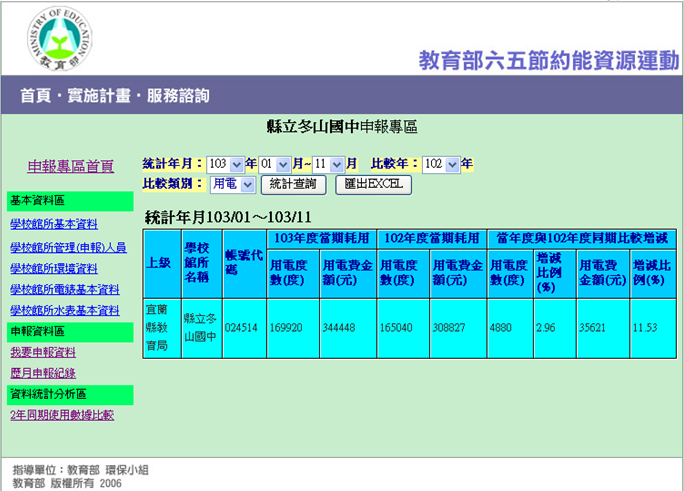Open 學校館所環境資料 link
This screenshot has height=491, width=684.
tap(54, 269)
